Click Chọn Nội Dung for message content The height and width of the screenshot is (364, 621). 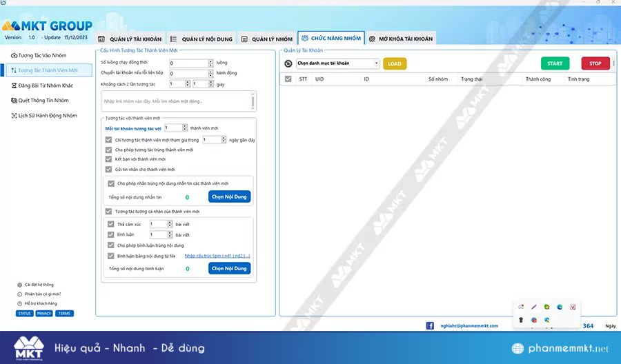229,196
